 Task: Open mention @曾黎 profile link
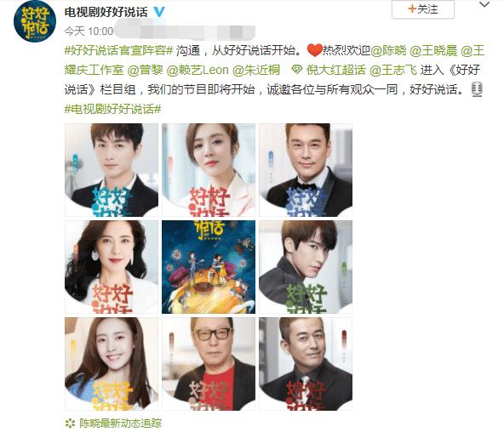(146, 70)
